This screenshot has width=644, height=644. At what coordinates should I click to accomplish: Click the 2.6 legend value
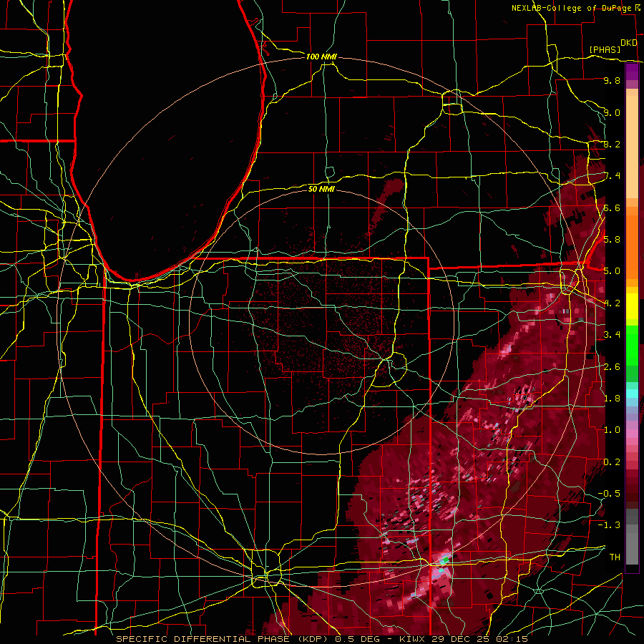(x=612, y=366)
